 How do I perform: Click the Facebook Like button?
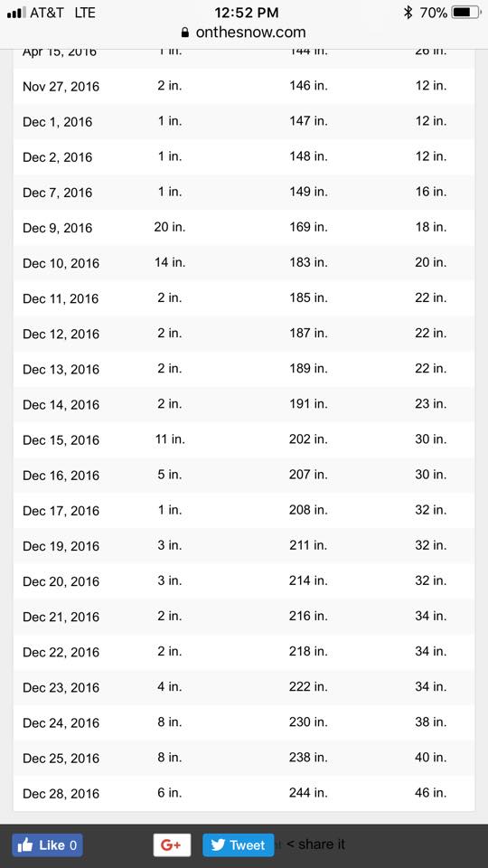coord(47,844)
